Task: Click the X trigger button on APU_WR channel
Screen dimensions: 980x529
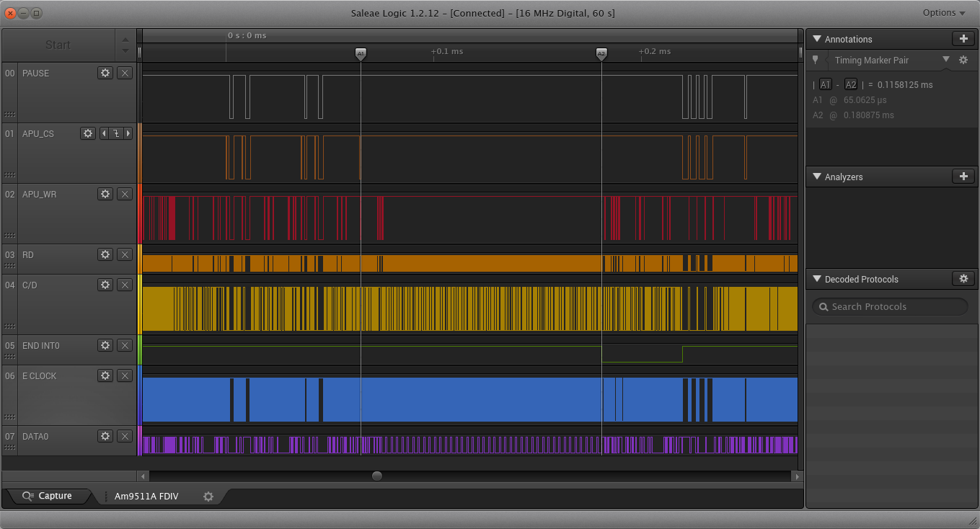Action: pos(125,194)
